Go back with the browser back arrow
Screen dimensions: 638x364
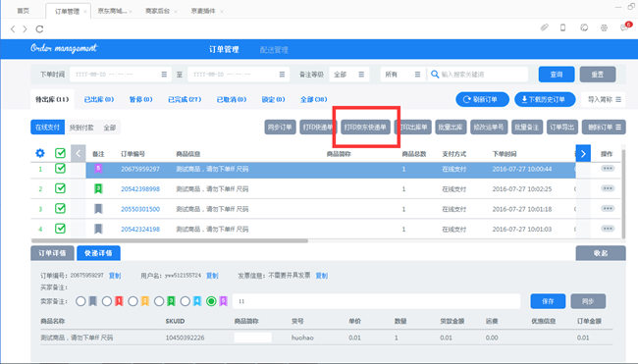coord(13,28)
